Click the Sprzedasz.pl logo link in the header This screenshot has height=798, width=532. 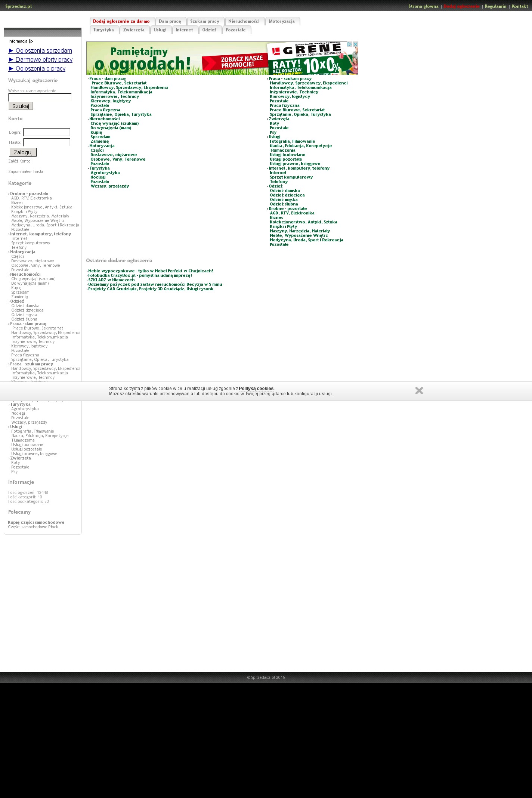pos(19,6)
